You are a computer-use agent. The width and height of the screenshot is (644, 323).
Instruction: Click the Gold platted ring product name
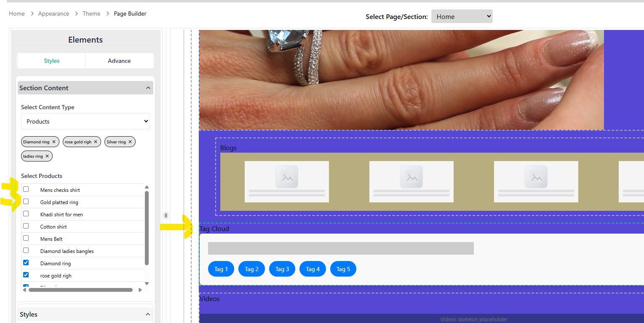coord(59,202)
